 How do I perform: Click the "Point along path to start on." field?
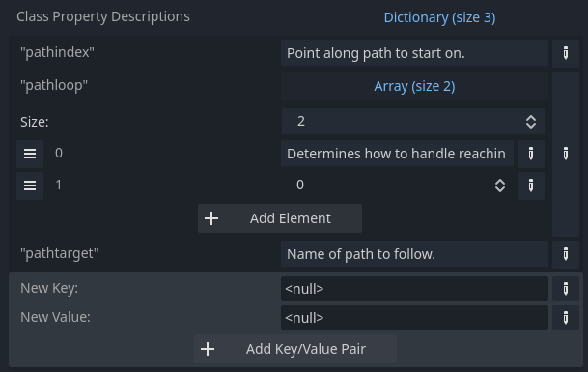[x=414, y=53]
